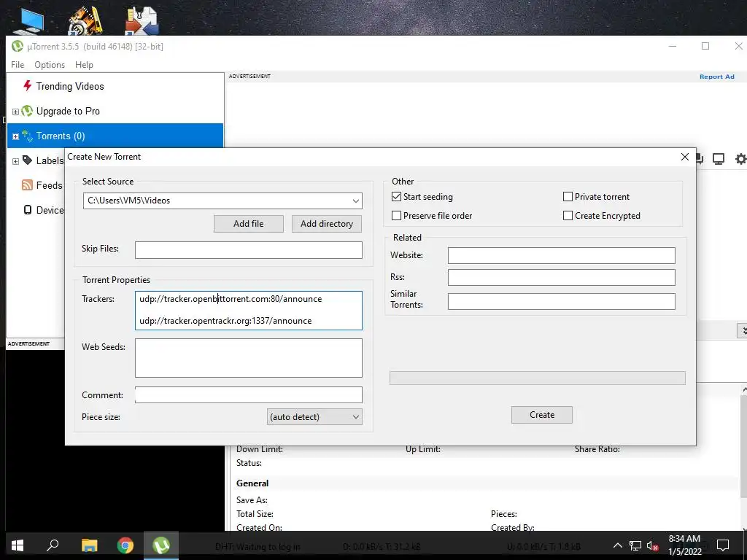The width and height of the screenshot is (747, 560).
Task: Open the Help menu
Action: [x=84, y=65]
